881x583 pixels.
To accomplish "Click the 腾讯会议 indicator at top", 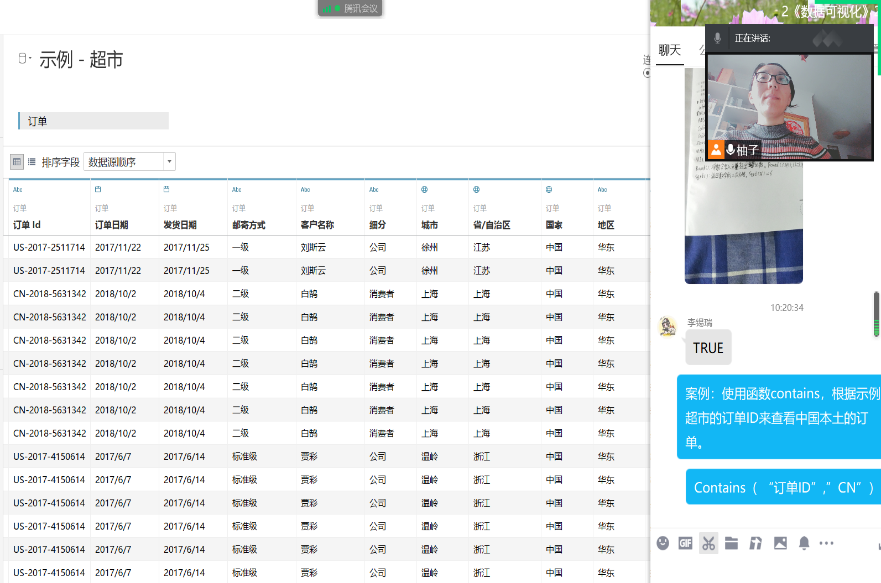I will click(350, 8).
